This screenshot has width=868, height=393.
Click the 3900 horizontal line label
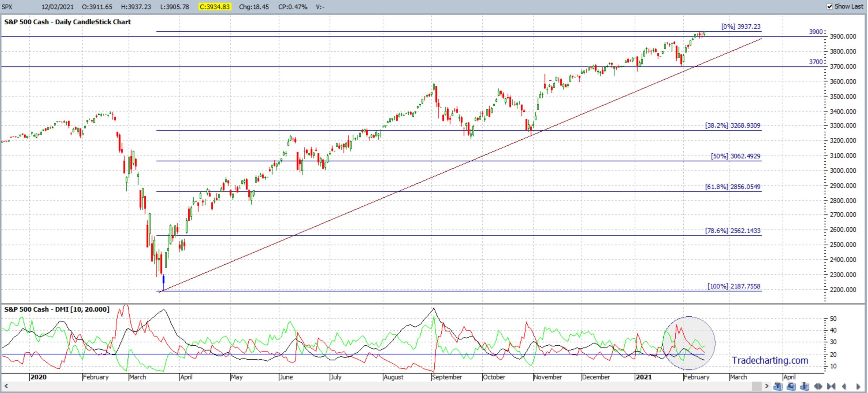pos(816,32)
